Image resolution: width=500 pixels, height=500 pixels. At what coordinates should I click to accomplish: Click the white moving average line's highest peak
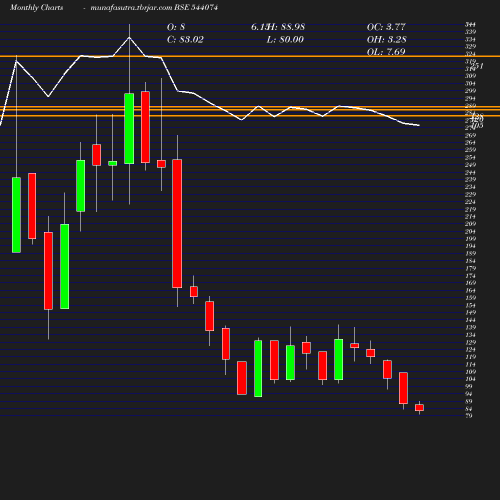[x=129, y=38]
